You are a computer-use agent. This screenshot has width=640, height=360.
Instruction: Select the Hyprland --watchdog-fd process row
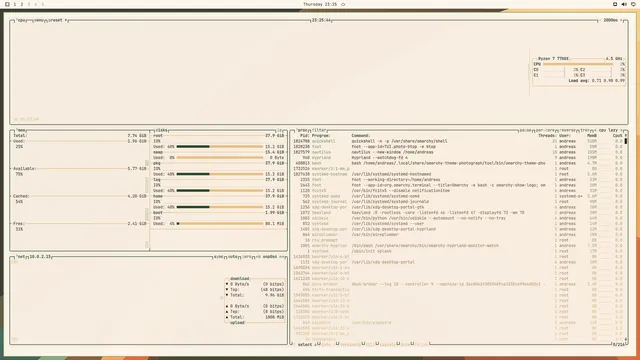pos(458,158)
